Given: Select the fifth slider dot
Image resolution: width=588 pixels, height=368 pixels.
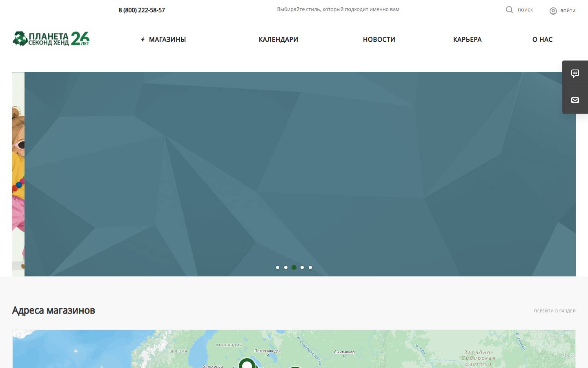Looking at the screenshot, I should click(310, 267).
